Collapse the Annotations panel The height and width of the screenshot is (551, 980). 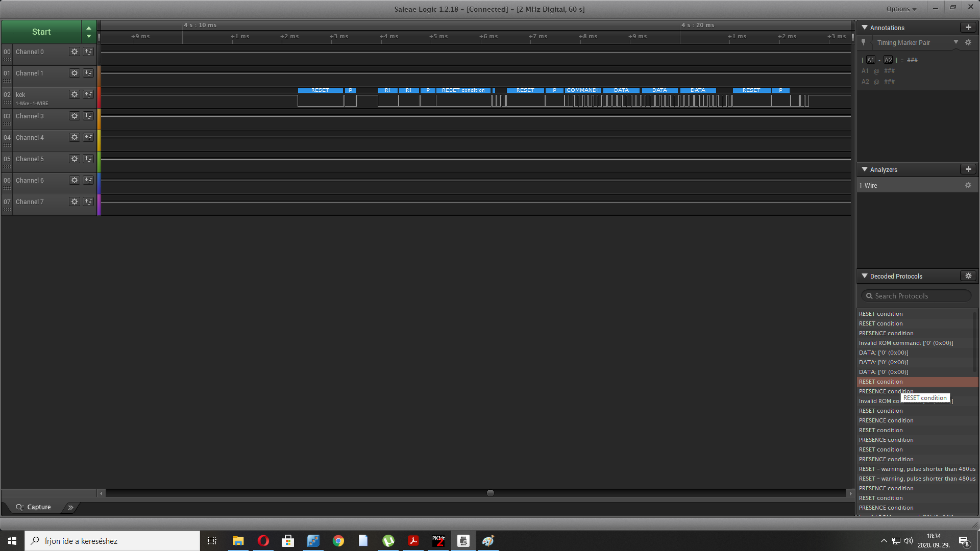click(x=865, y=28)
